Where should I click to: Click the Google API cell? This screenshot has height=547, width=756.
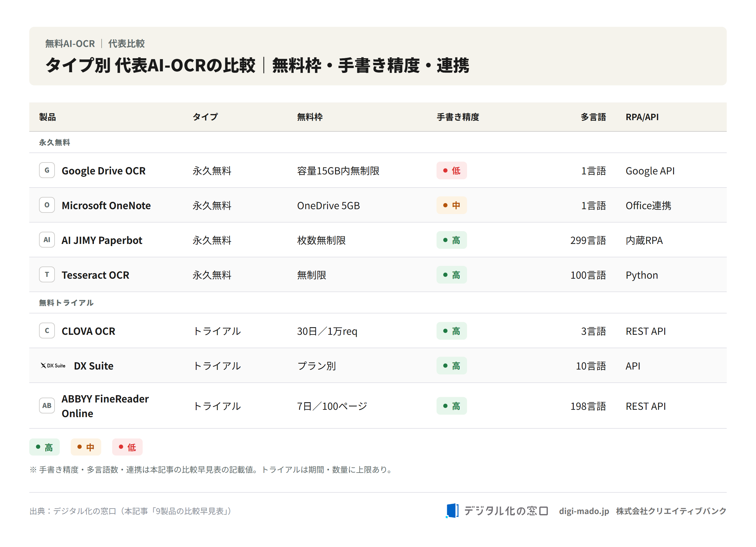click(x=650, y=171)
